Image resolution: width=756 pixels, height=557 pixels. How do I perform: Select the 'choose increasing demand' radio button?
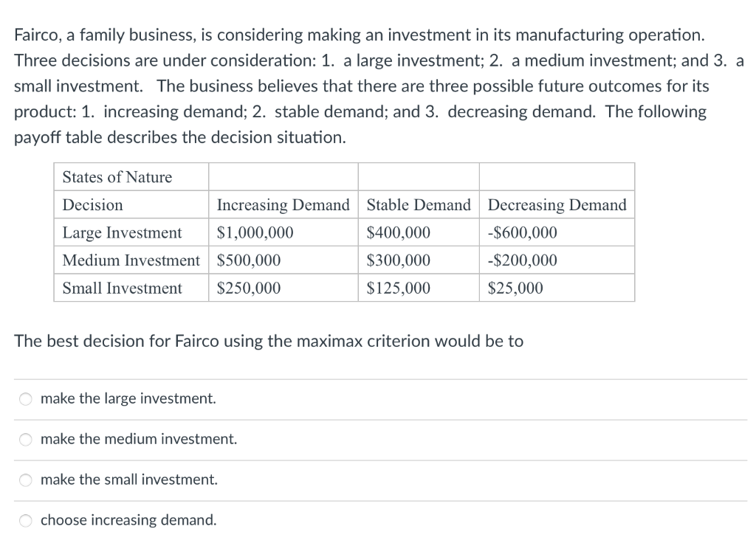tap(25, 520)
